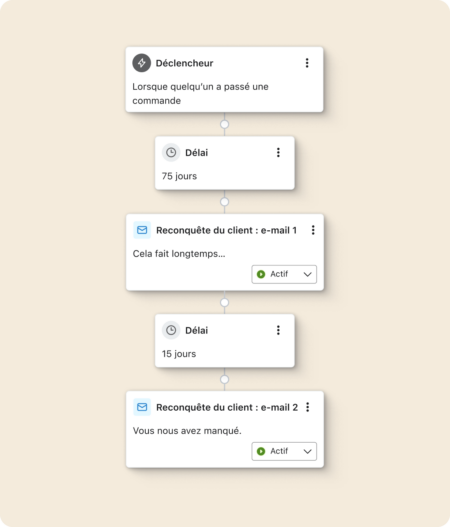The width and height of the screenshot is (450, 527).
Task: Open options menu for Reconquête e-mail 2
Action: pyautogui.click(x=308, y=407)
